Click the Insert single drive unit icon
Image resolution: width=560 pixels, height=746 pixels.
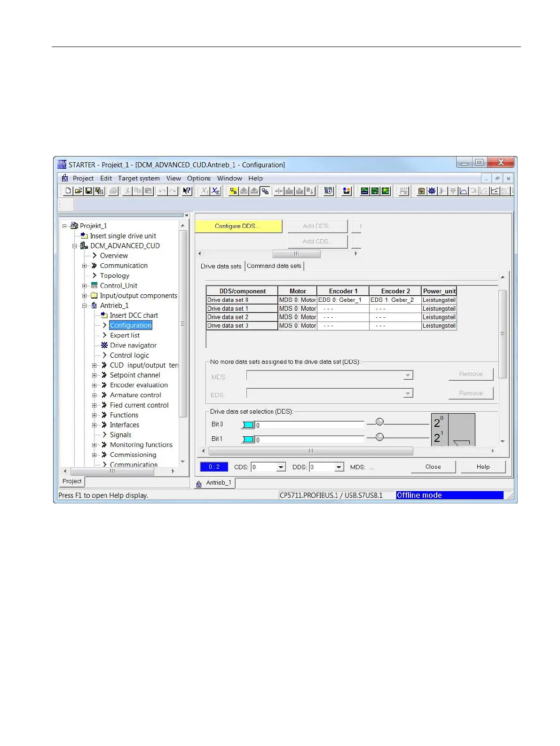coord(84,236)
